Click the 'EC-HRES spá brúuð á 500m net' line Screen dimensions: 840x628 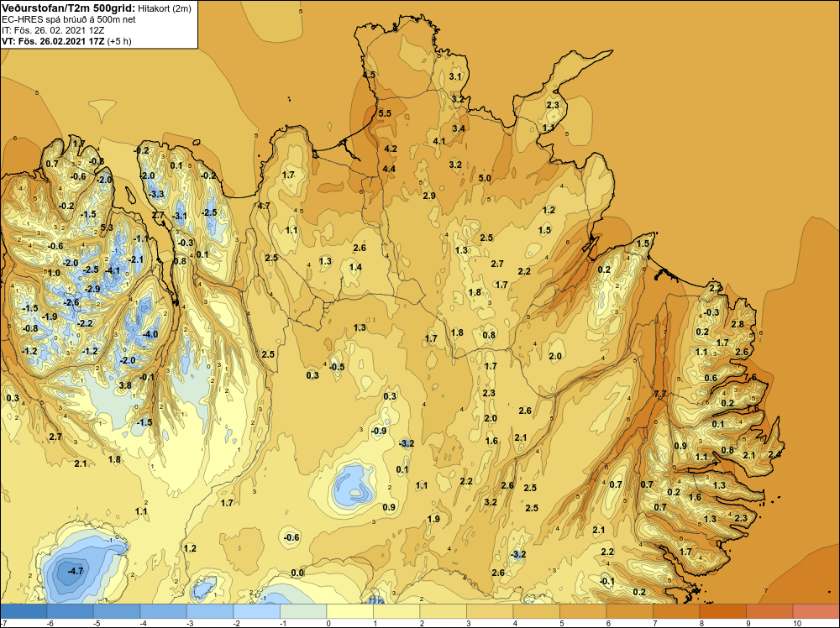point(69,19)
